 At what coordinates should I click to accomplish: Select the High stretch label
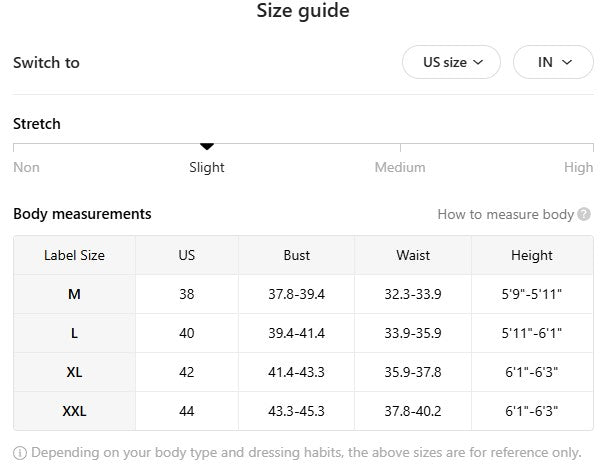[x=578, y=167]
